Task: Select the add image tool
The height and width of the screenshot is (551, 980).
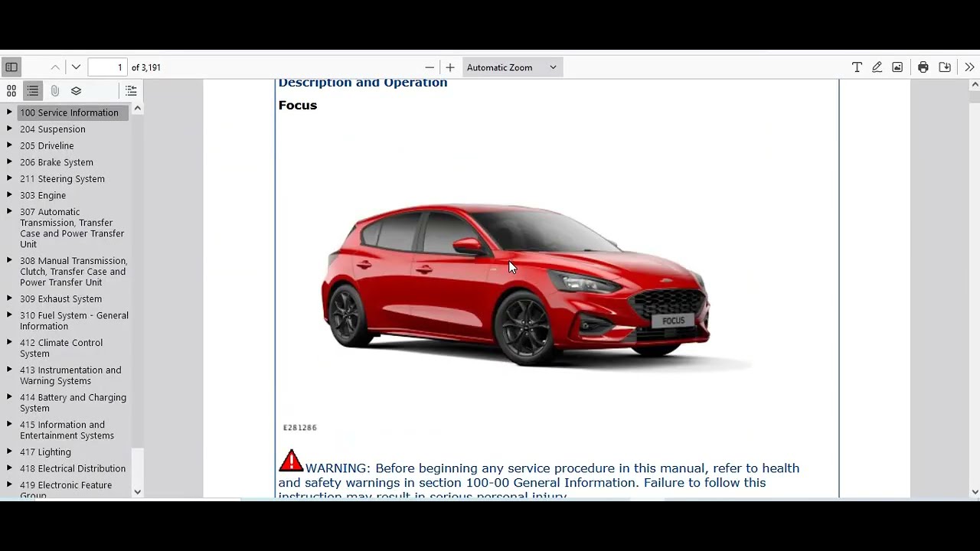Action: [897, 67]
